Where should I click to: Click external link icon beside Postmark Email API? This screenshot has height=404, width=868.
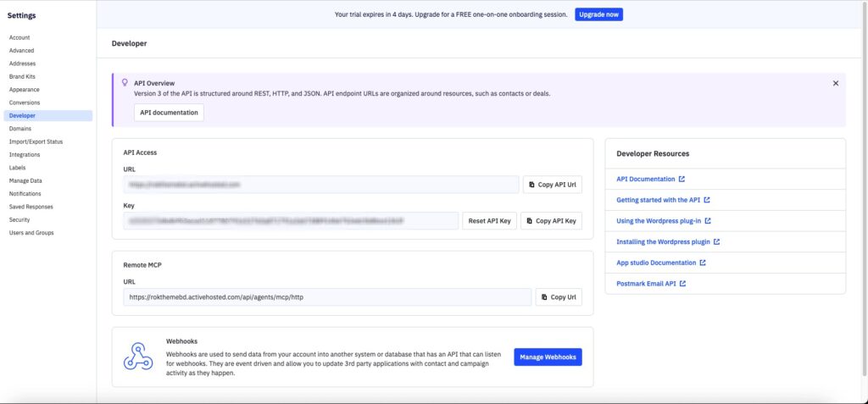pos(683,284)
